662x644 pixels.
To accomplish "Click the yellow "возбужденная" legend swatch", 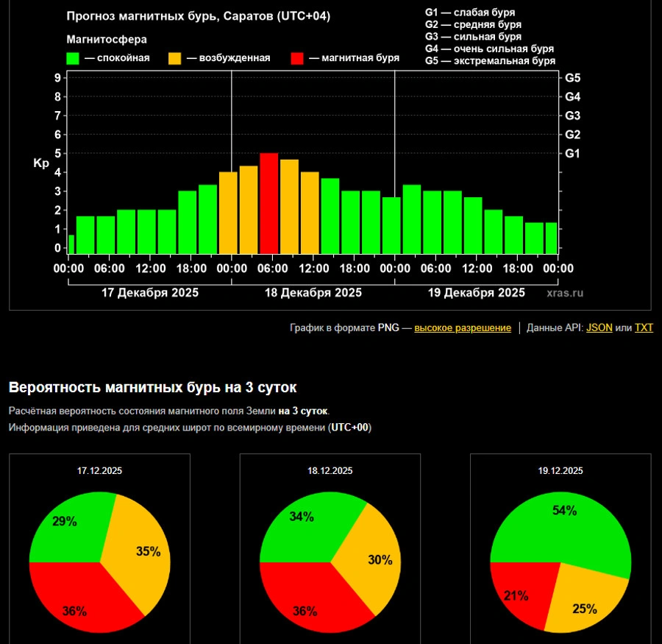I will point(176,58).
